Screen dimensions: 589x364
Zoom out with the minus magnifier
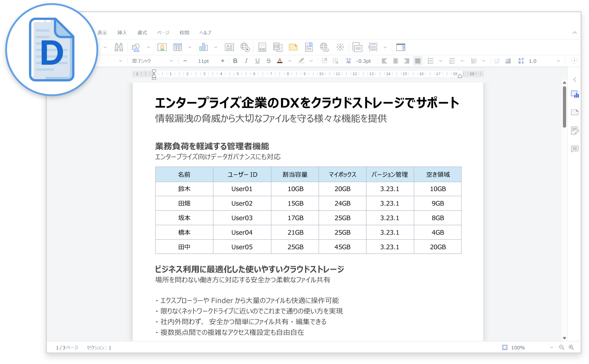[x=561, y=347]
